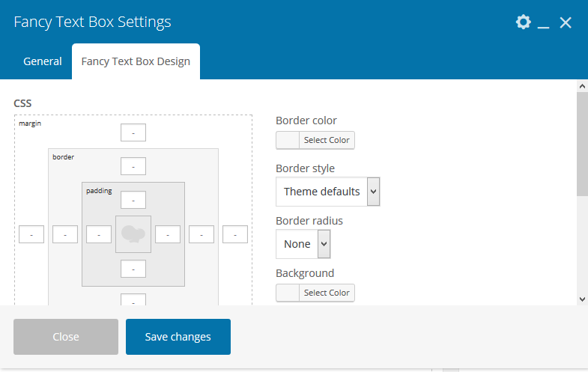Screen dimensions: 588x372
Task: Click the Border color swatch preview
Action: pos(288,140)
